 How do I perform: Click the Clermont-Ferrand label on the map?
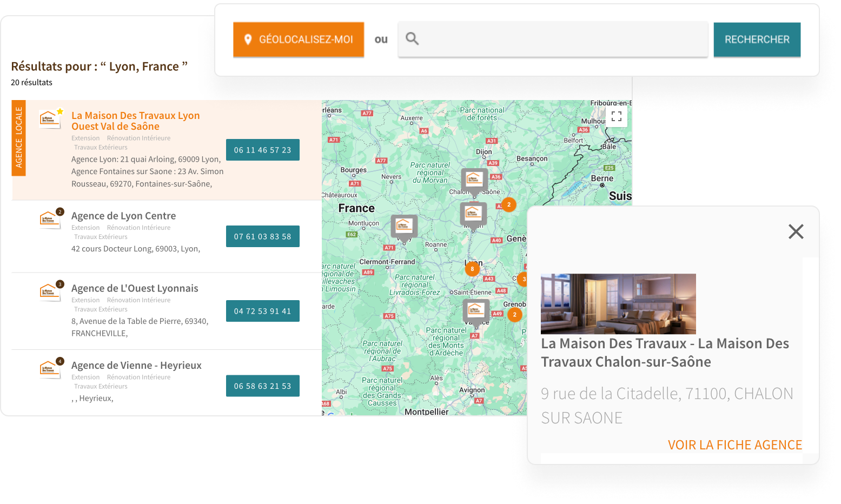click(x=387, y=262)
